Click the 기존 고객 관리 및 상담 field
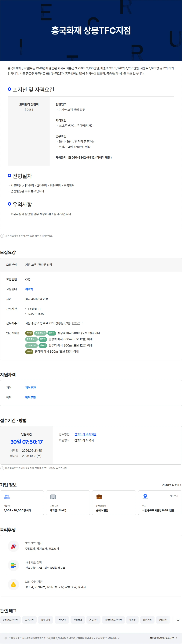 [x=38, y=265]
